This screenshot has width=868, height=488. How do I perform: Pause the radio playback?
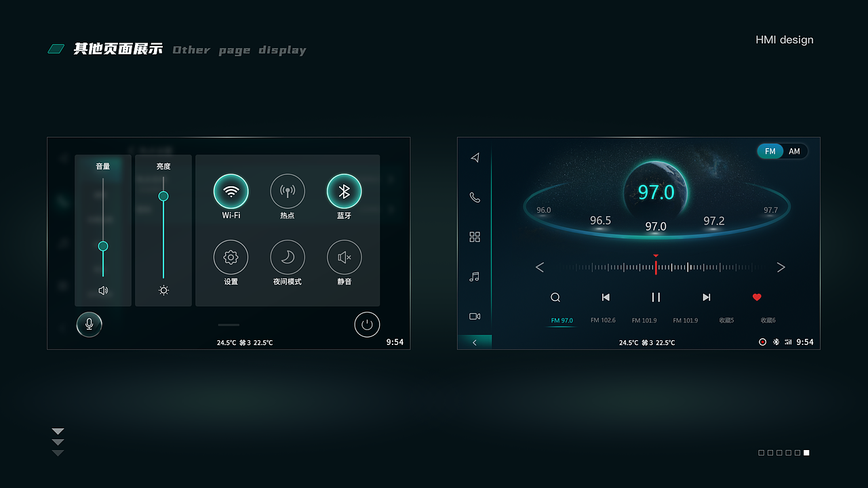coord(656,298)
